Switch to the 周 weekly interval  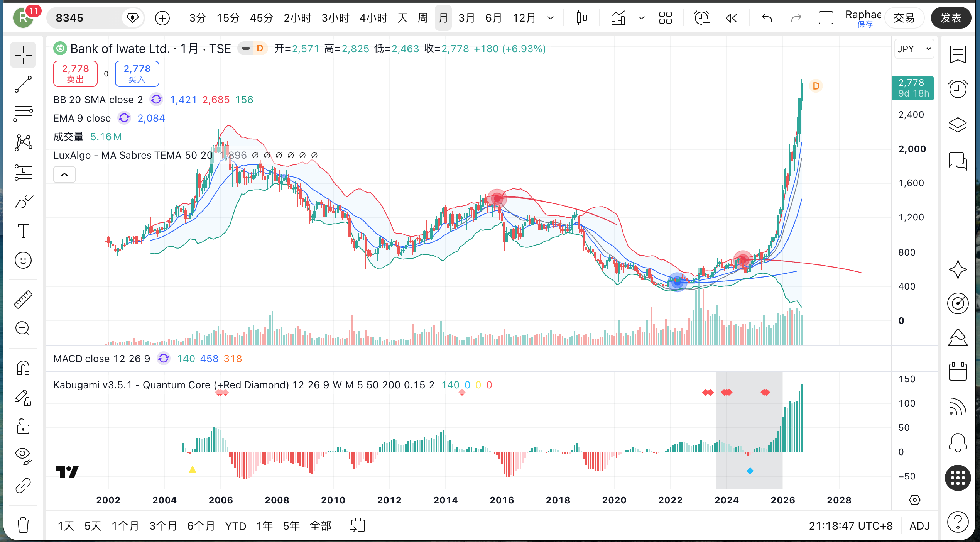click(x=423, y=18)
